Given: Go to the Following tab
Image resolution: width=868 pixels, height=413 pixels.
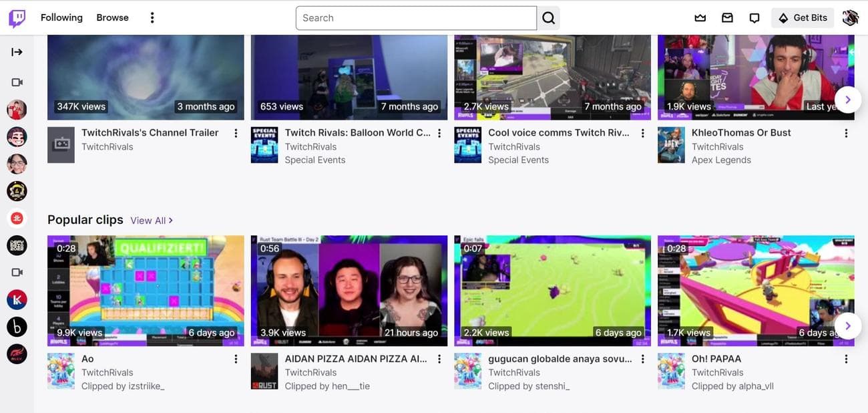Looking at the screenshot, I should tap(61, 18).
